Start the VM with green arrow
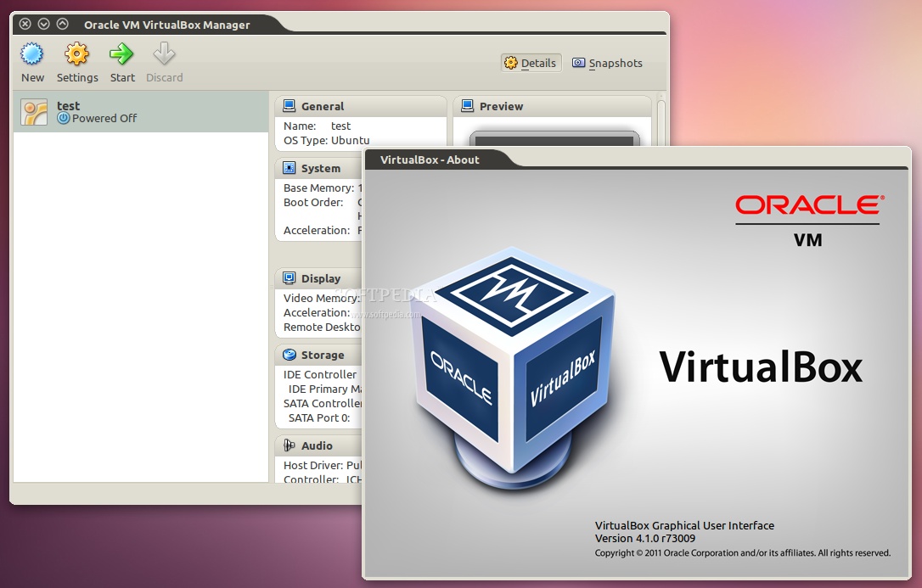922x588 pixels. coord(121,54)
